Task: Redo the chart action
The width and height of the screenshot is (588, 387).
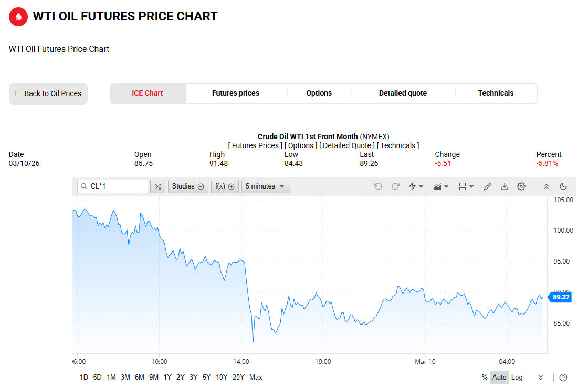Action: pyautogui.click(x=396, y=186)
